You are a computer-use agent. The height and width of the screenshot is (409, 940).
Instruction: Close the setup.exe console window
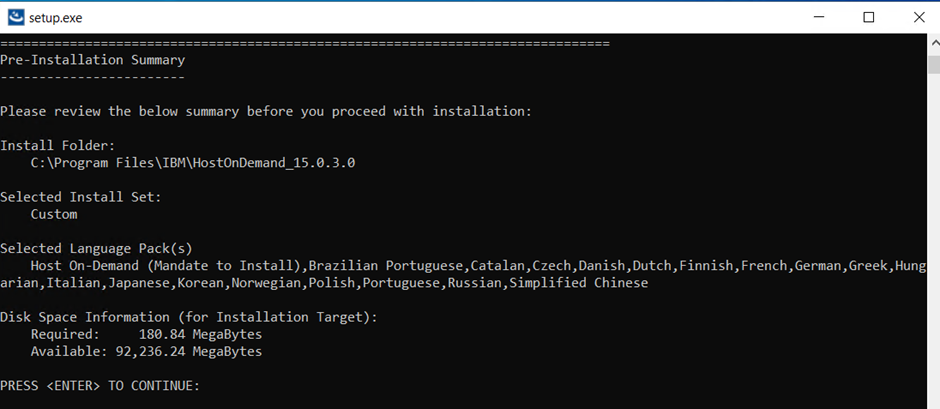pos(915,16)
